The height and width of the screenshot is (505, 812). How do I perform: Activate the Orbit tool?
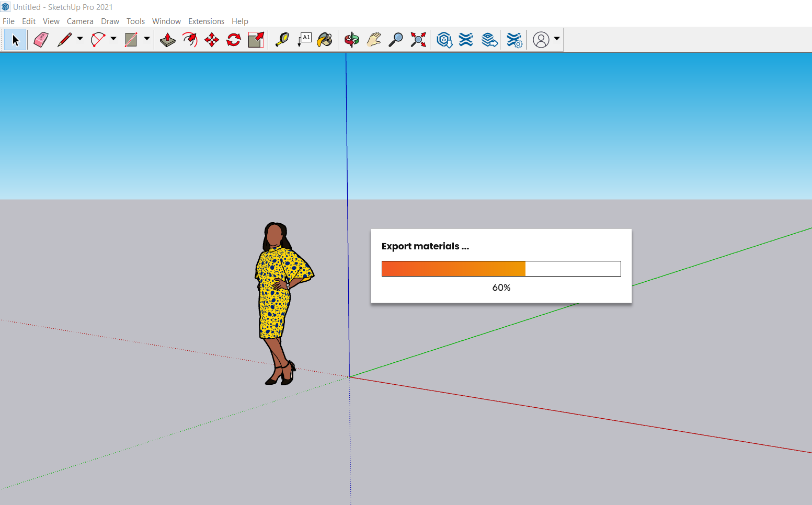[x=351, y=39]
